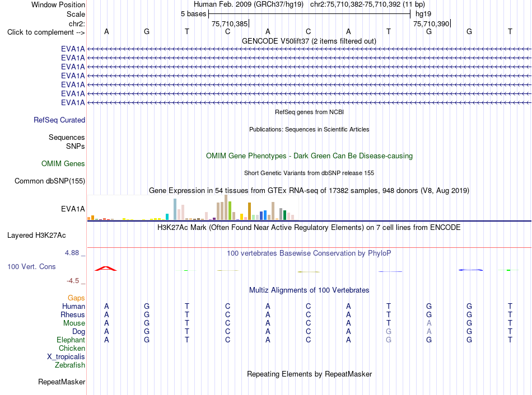Click the topmost EVA1A transcript label under GENCODE
The height and width of the screenshot is (395, 532).
coord(73,49)
